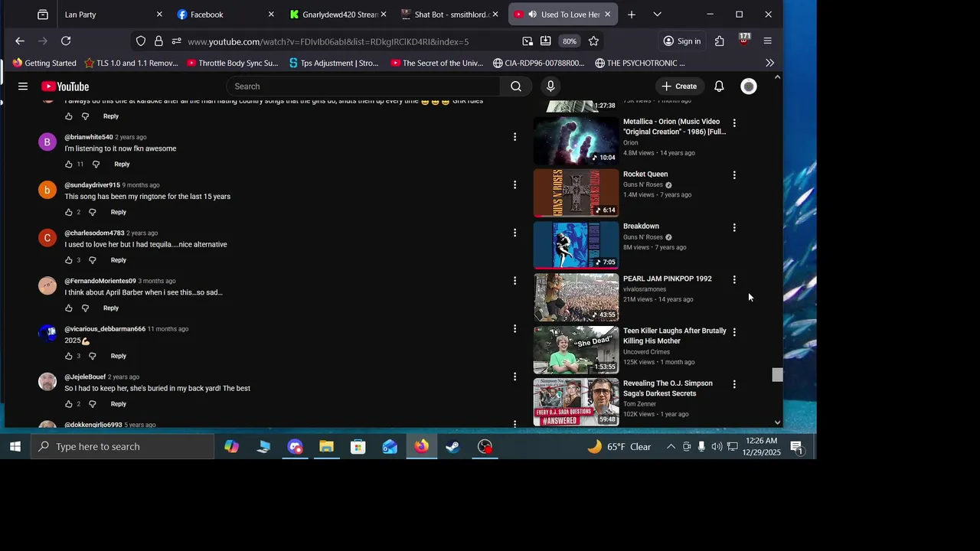Screen dimensions: 980x551
Task: Like FernandoMorientes09's comment
Action: click(x=69, y=308)
